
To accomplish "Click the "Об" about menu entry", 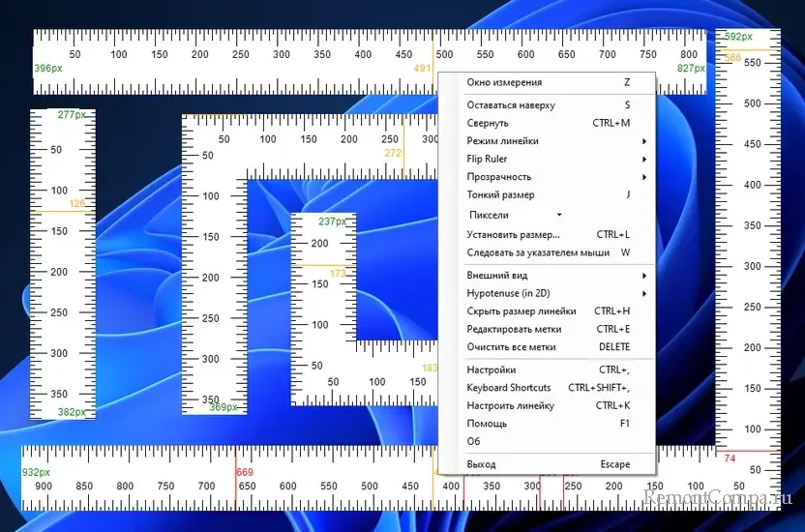I will coord(548,442).
